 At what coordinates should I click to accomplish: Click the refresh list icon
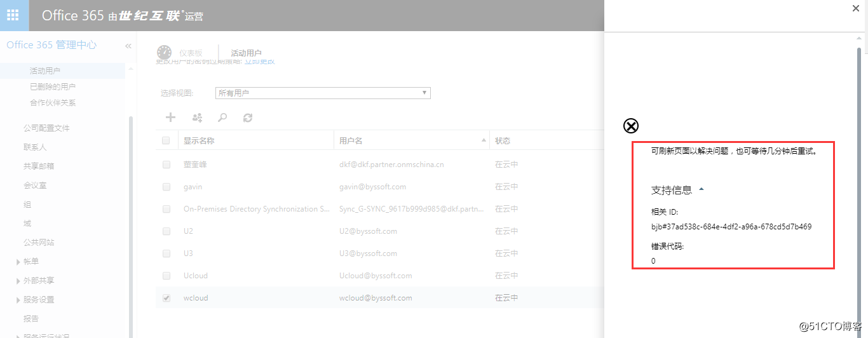coord(248,118)
